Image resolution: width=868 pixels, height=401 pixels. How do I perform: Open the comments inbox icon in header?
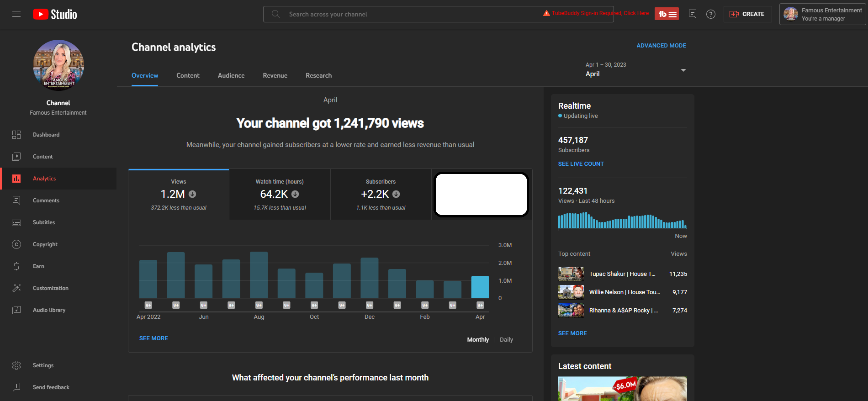pos(693,14)
